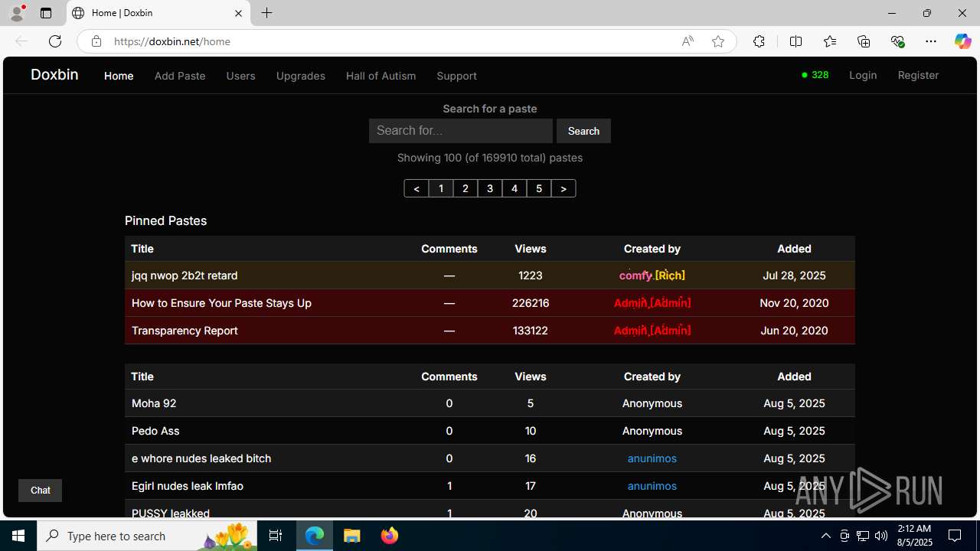Open the Chat button
The image size is (980, 551).
40,491
